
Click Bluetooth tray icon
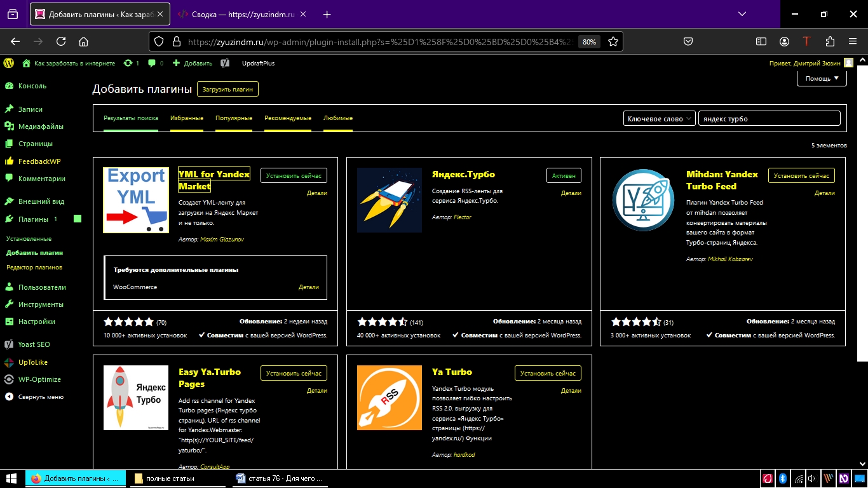pyautogui.click(x=783, y=478)
